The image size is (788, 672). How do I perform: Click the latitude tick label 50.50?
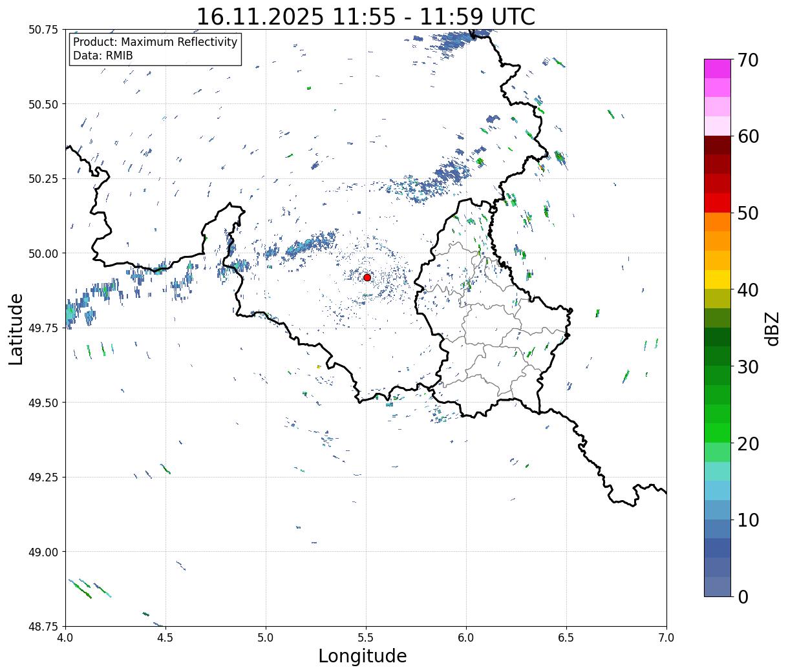coord(43,104)
